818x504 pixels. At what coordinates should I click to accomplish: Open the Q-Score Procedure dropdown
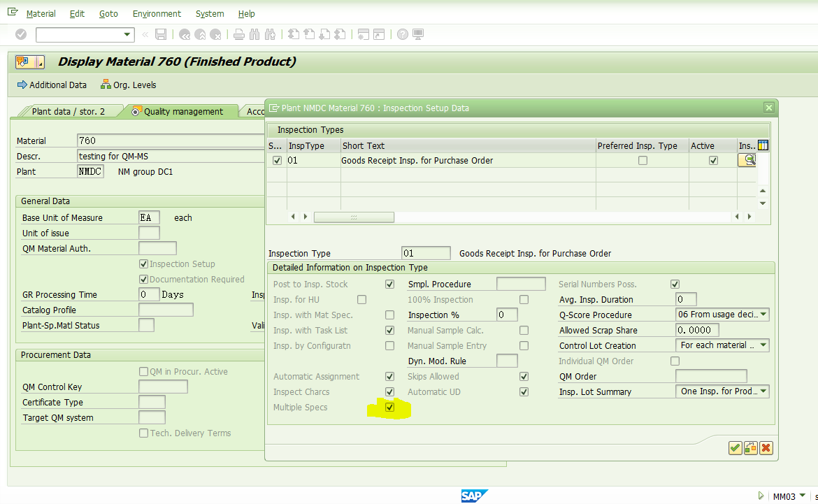[763, 315]
